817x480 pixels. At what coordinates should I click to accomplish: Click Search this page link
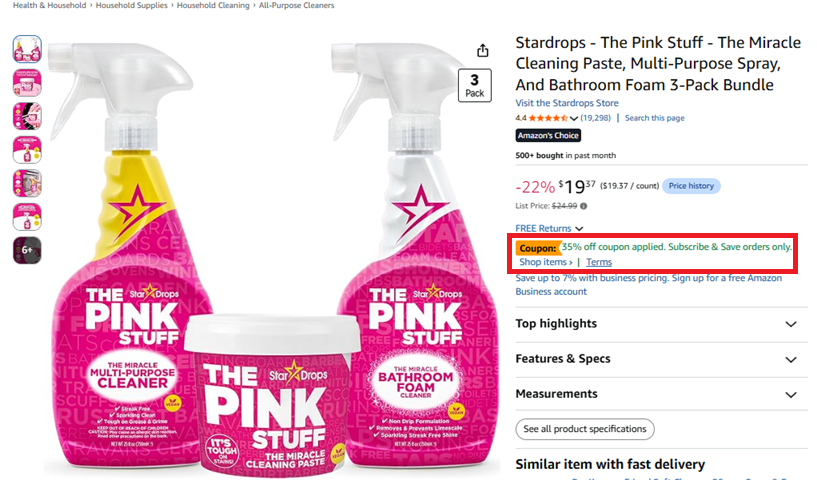654,118
